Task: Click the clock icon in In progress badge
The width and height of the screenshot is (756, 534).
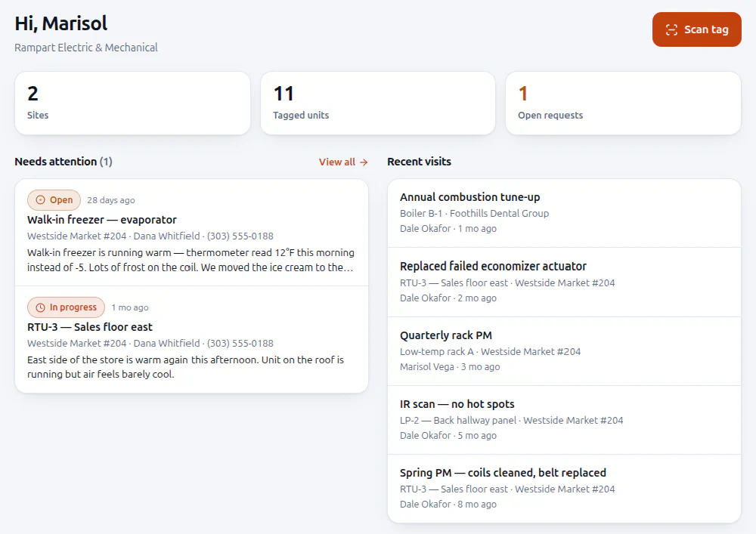Action: pyautogui.click(x=41, y=307)
